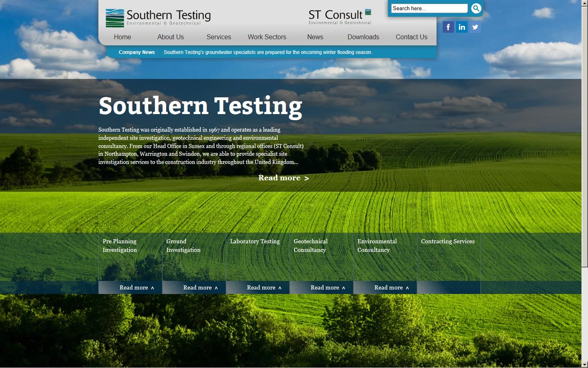The image size is (588, 368).
Task: Click the ST Consult logo
Action: 340,17
